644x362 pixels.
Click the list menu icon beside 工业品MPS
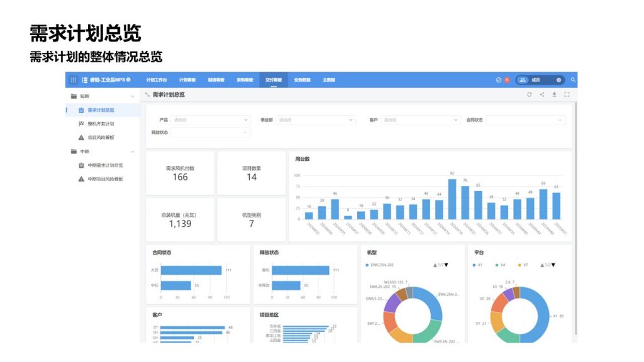[x=84, y=80]
